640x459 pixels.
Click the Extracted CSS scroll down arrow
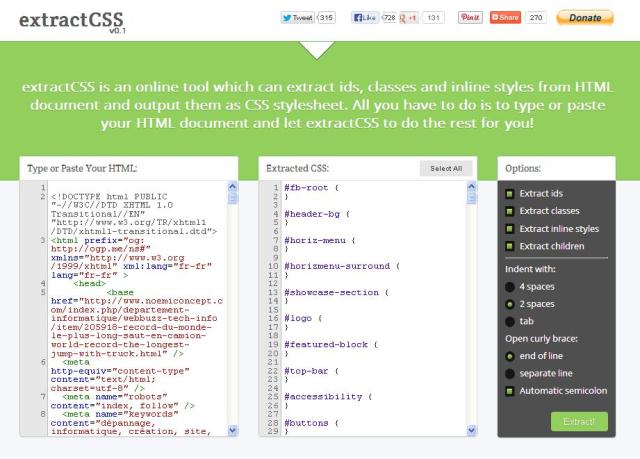click(471, 430)
